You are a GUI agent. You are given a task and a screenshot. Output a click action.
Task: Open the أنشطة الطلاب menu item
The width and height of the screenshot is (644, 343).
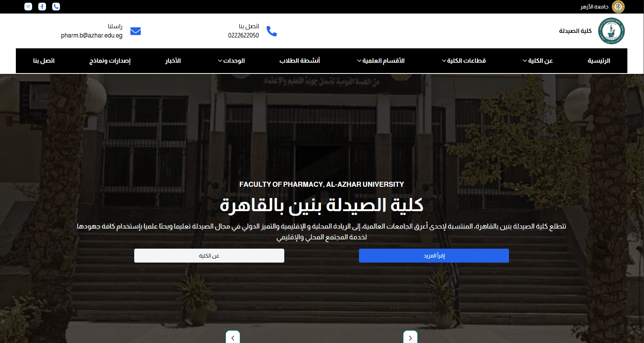point(300,61)
